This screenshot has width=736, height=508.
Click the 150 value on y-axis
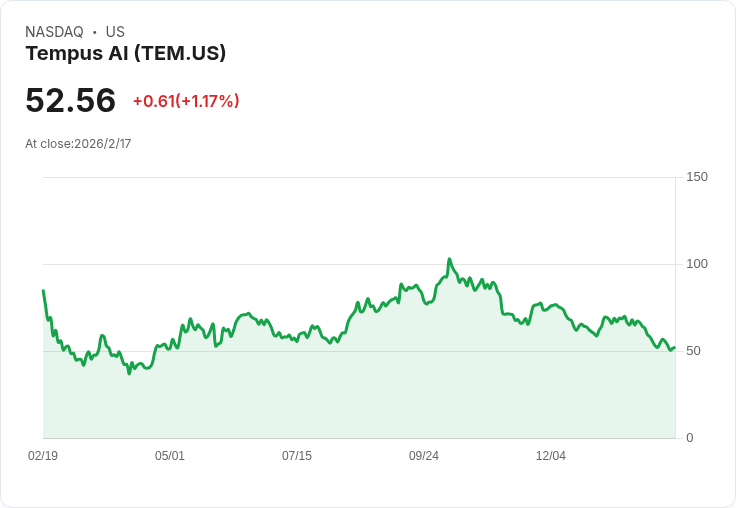(697, 177)
